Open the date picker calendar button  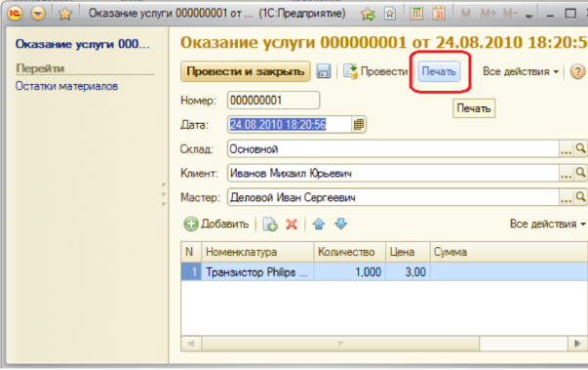pyautogui.click(x=359, y=125)
